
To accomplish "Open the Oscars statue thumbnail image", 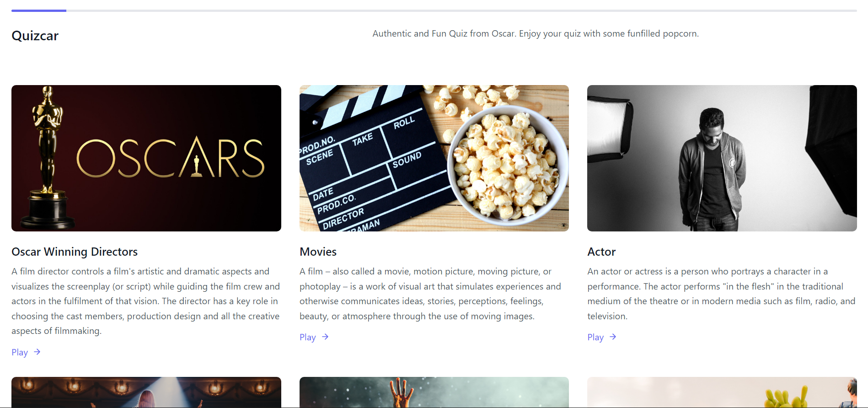I will tap(146, 158).
